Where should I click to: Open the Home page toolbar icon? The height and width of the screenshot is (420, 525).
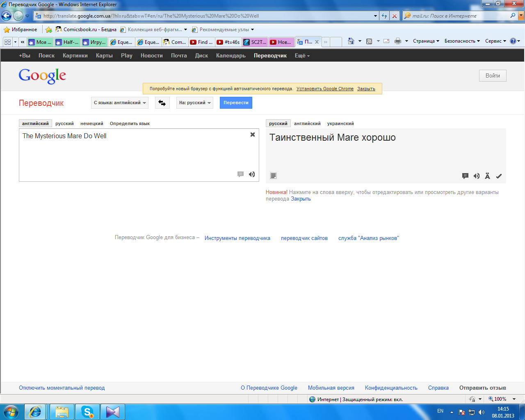pos(351,41)
